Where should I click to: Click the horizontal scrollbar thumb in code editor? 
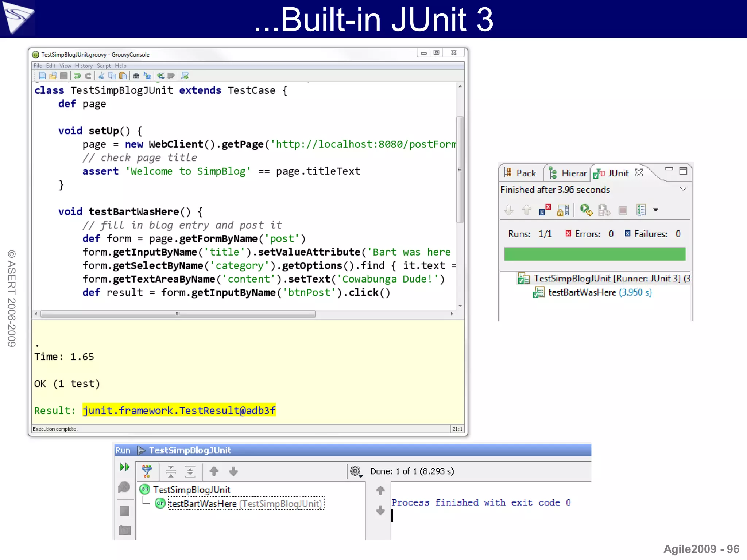(178, 314)
